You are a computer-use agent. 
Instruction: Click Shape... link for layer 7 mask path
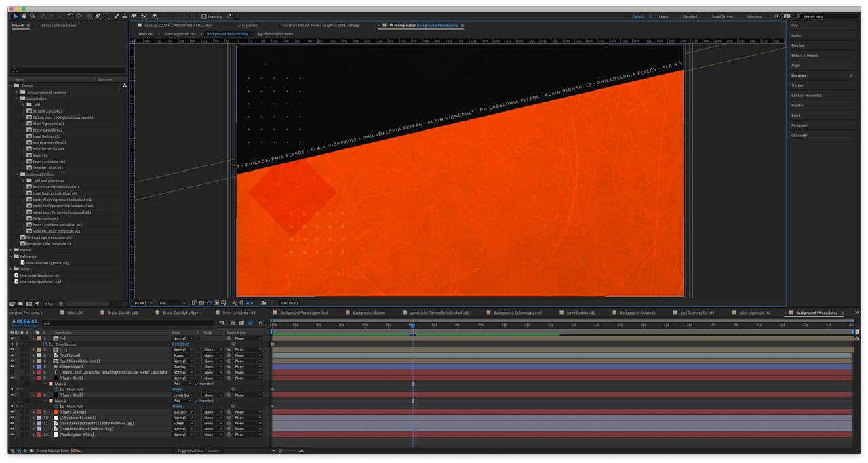pos(178,390)
